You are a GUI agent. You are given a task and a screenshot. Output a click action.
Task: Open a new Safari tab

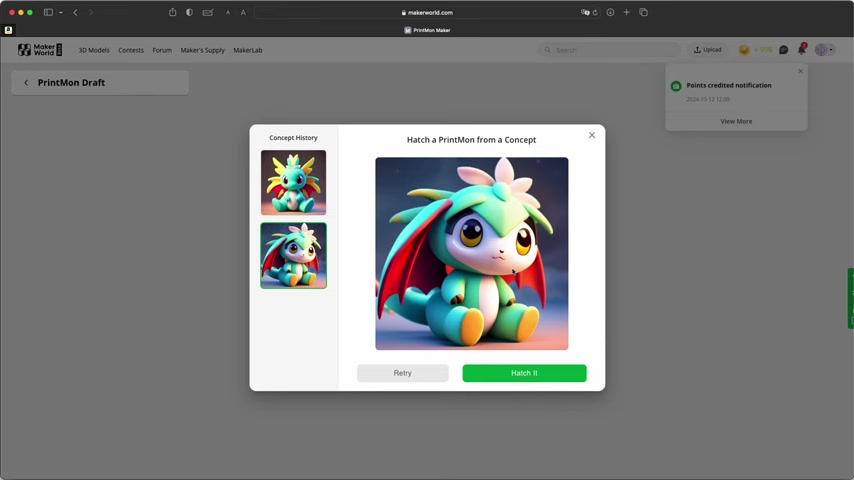pos(626,12)
